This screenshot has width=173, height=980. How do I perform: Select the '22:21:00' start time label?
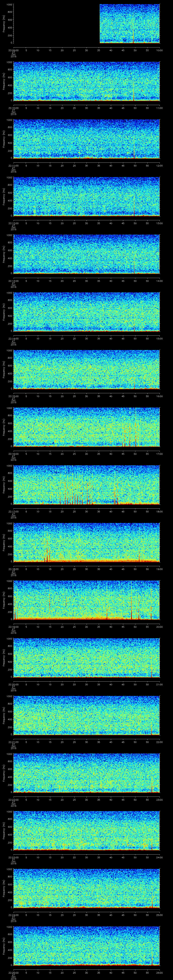pyautogui.click(x=14, y=742)
